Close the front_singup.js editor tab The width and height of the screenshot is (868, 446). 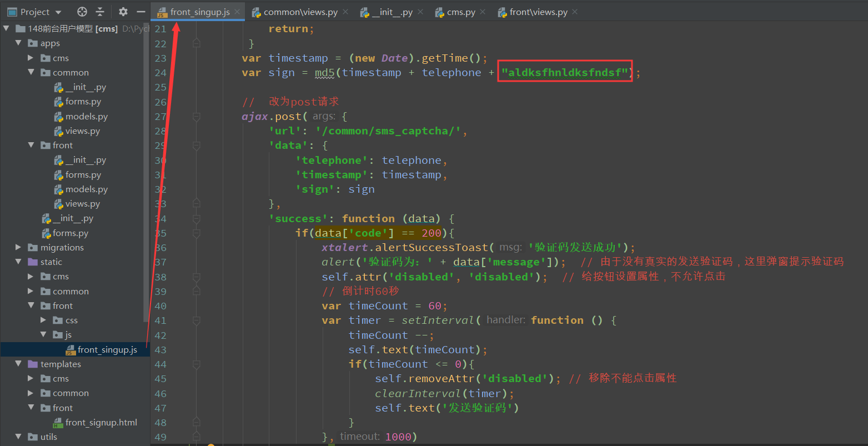coord(237,12)
